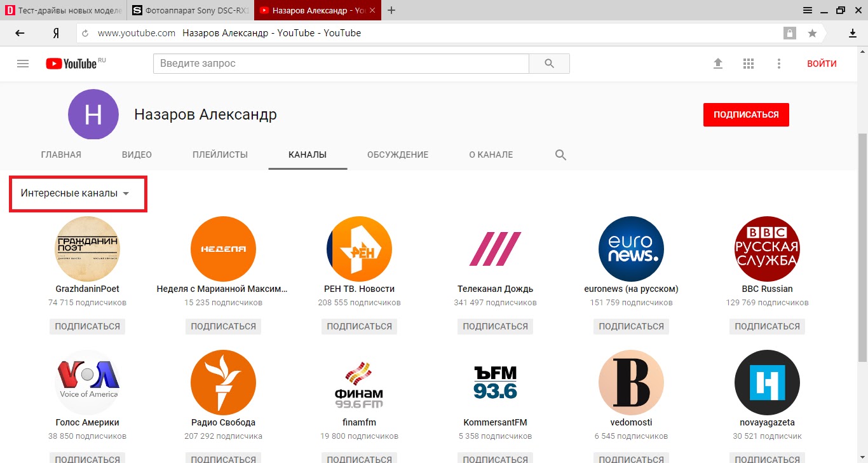Bookmark the page with star icon

pyautogui.click(x=812, y=33)
